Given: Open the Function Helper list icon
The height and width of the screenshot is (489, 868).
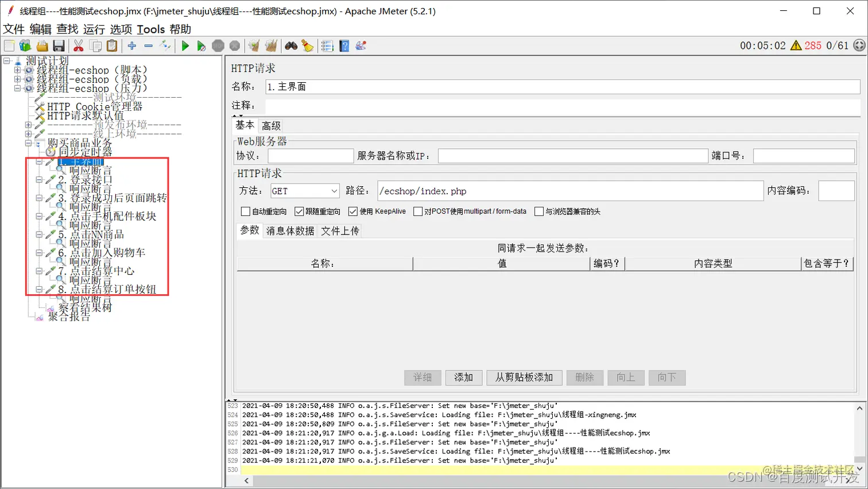Looking at the screenshot, I should [x=327, y=46].
